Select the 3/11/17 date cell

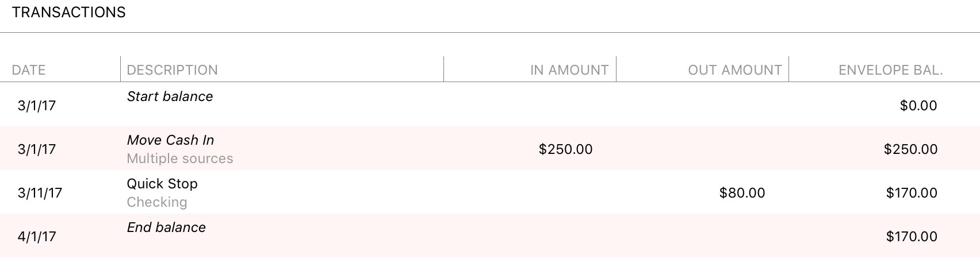coord(40,193)
